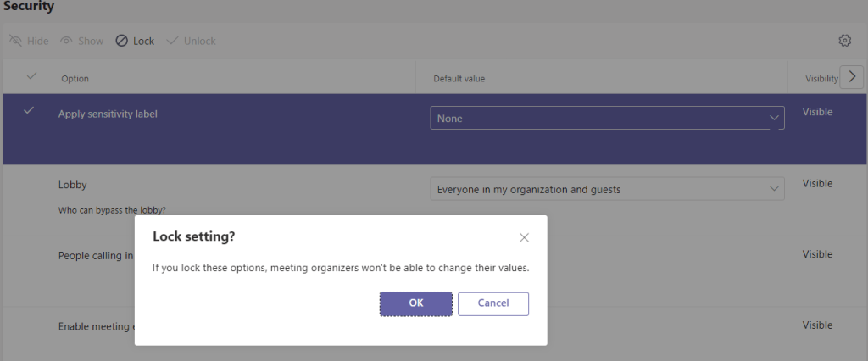
Task: Expand columns with the right chevron button
Action: pos(851,76)
